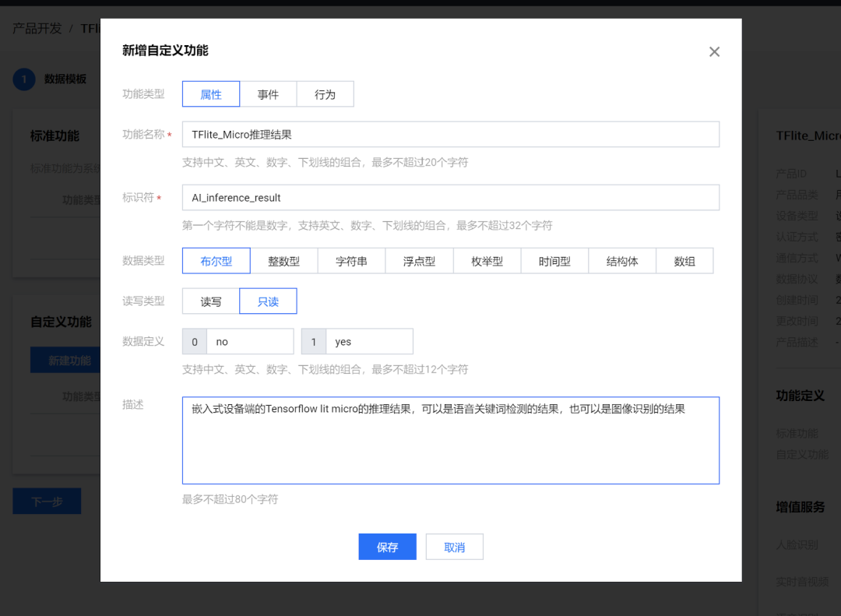Click the 描述 description text area
The height and width of the screenshot is (616, 841).
coord(451,441)
